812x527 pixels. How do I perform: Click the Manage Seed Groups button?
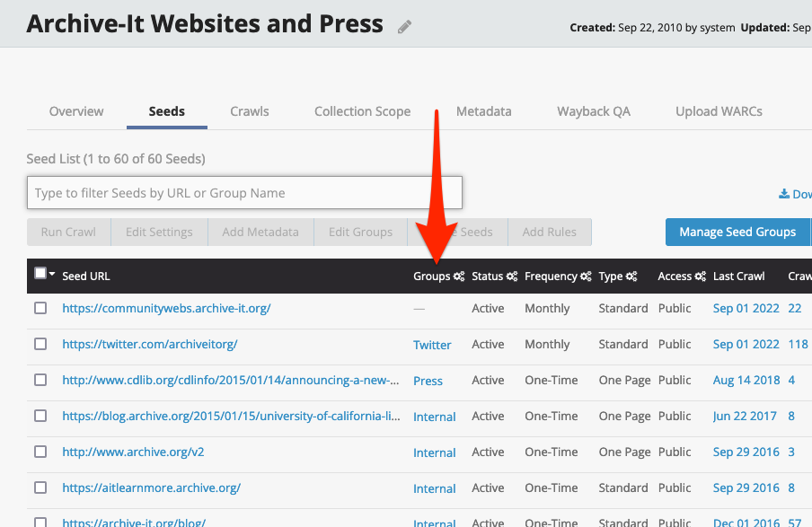pos(737,232)
